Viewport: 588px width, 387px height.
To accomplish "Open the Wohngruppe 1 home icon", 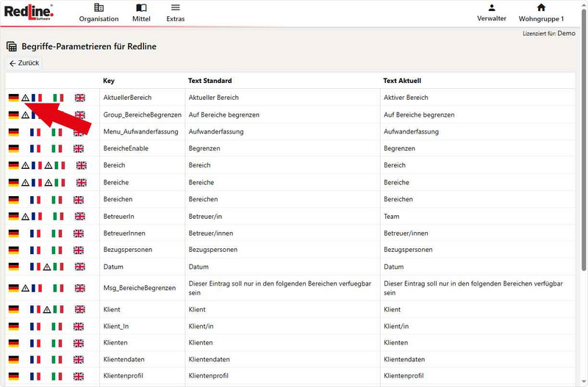I will click(x=541, y=8).
